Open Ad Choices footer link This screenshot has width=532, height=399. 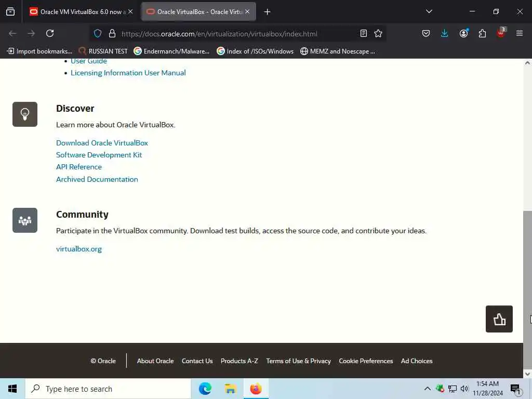point(417,361)
